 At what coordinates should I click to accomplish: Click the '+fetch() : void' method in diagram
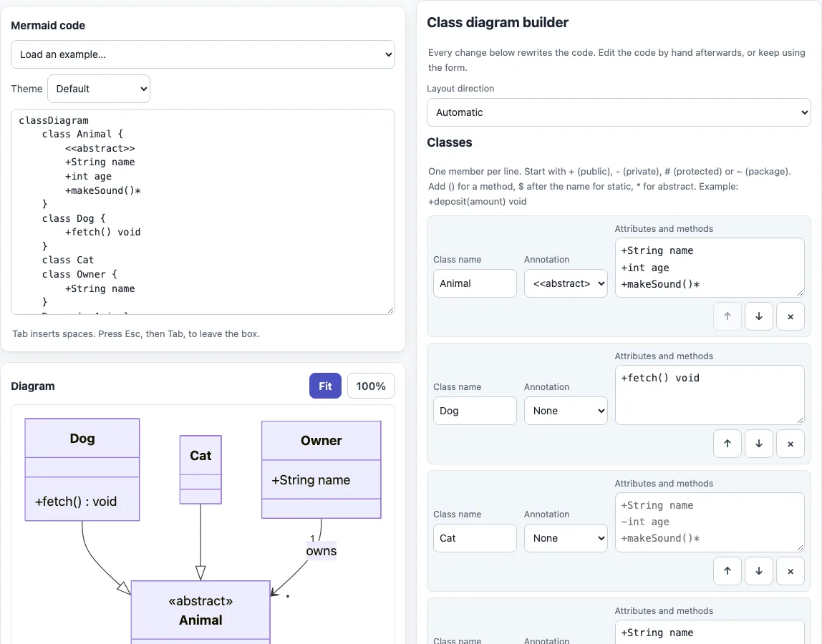[x=76, y=502]
